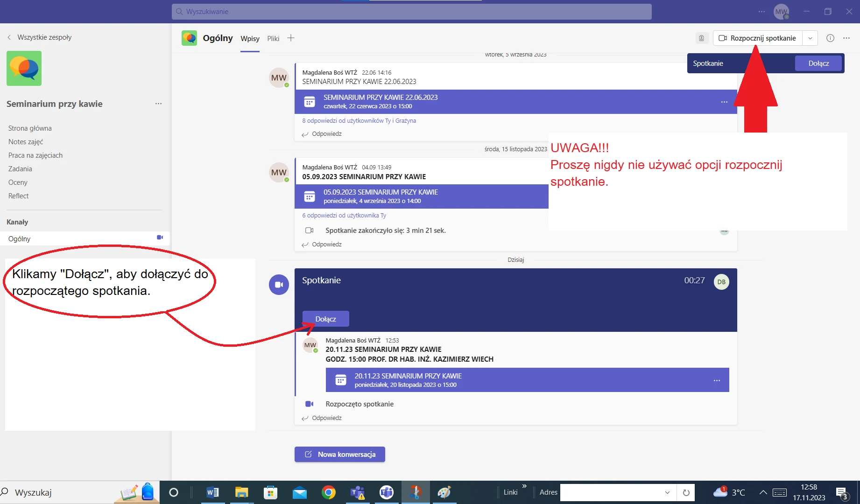Click the Wyszukiwanie search field
The width and height of the screenshot is (860, 504).
(411, 12)
